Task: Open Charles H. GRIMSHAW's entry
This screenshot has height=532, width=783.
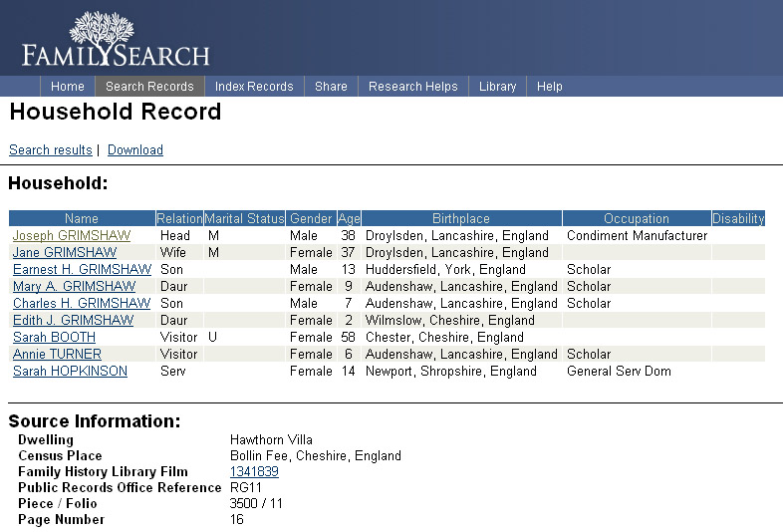Action: tap(82, 303)
